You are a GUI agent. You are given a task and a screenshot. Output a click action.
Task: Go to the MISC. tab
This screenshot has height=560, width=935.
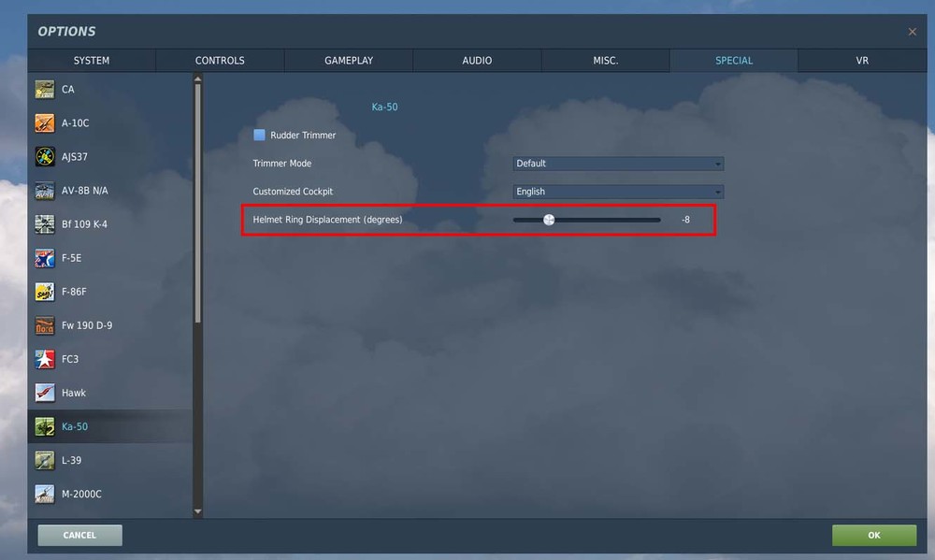(606, 60)
